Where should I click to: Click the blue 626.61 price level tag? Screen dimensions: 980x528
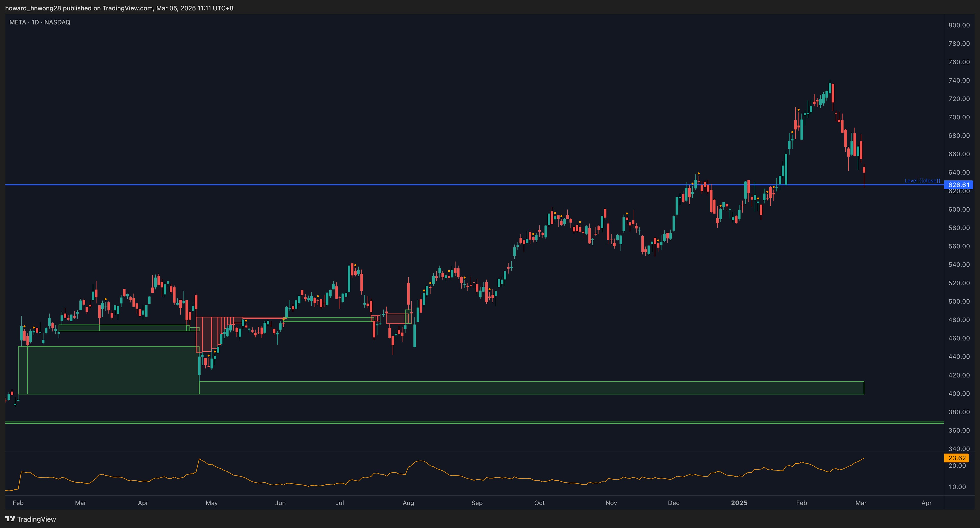click(959, 185)
